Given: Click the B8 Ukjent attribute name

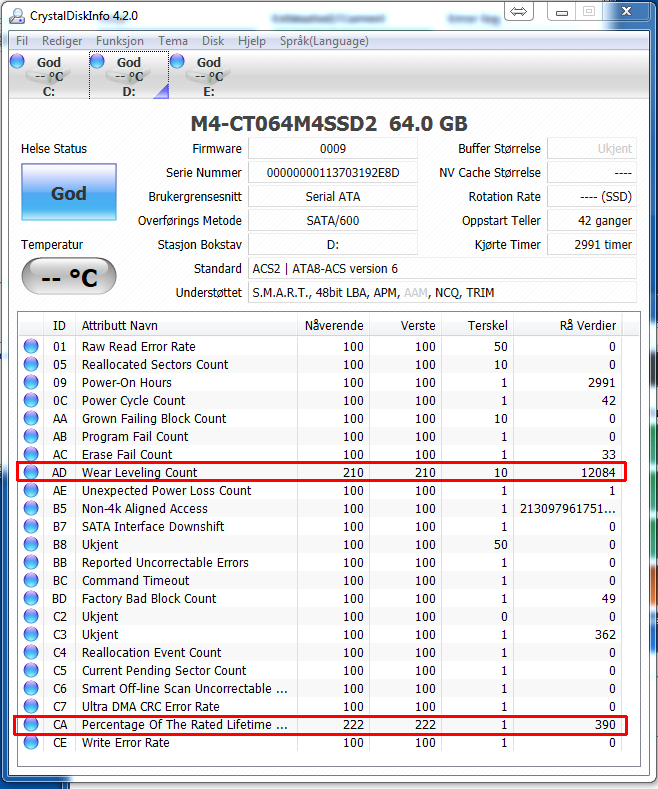Looking at the screenshot, I should pyautogui.click(x=100, y=544).
